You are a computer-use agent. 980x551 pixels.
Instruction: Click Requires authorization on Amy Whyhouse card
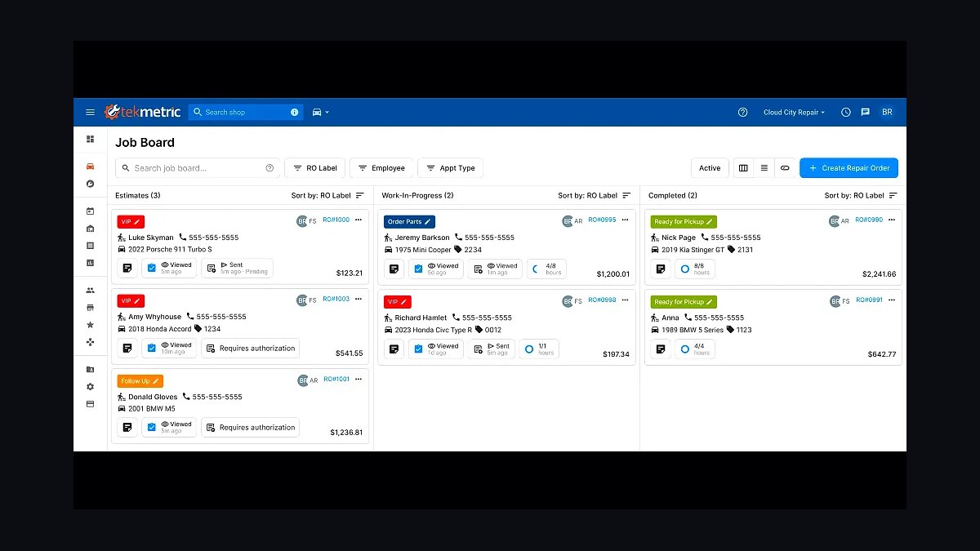pos(250,348)
